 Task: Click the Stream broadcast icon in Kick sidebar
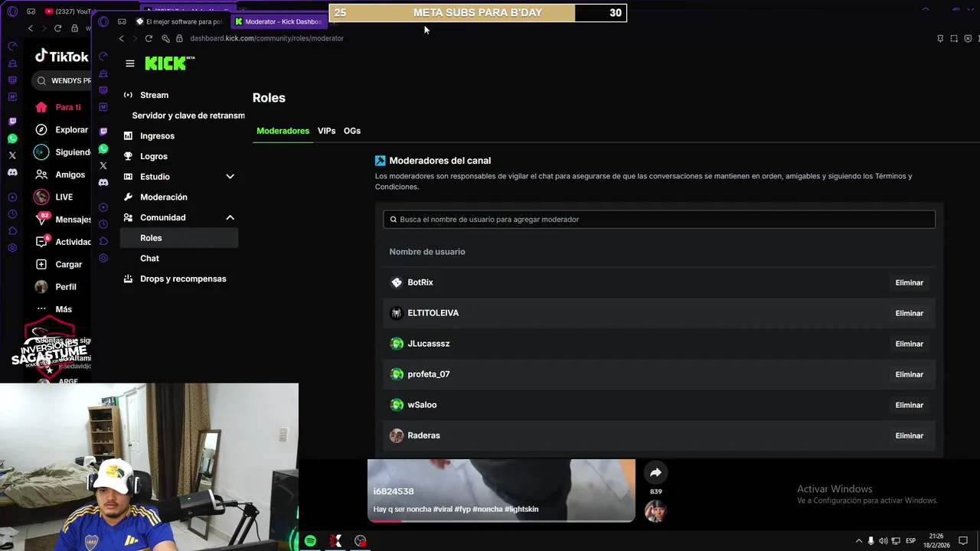(x=128, y=95)
